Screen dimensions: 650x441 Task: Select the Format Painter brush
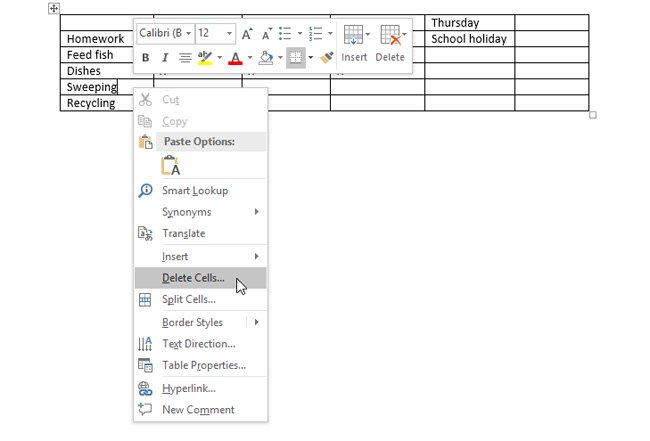tap(326, 58)
